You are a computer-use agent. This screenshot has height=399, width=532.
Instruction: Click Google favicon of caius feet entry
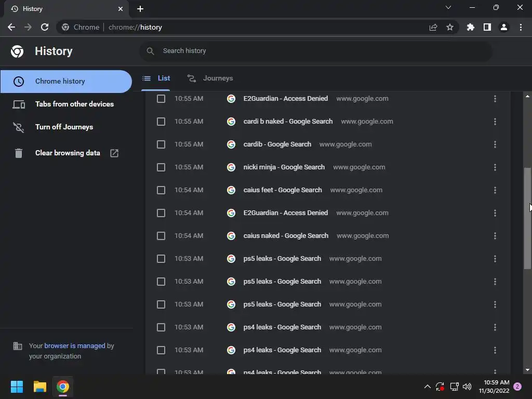(231, 190)
